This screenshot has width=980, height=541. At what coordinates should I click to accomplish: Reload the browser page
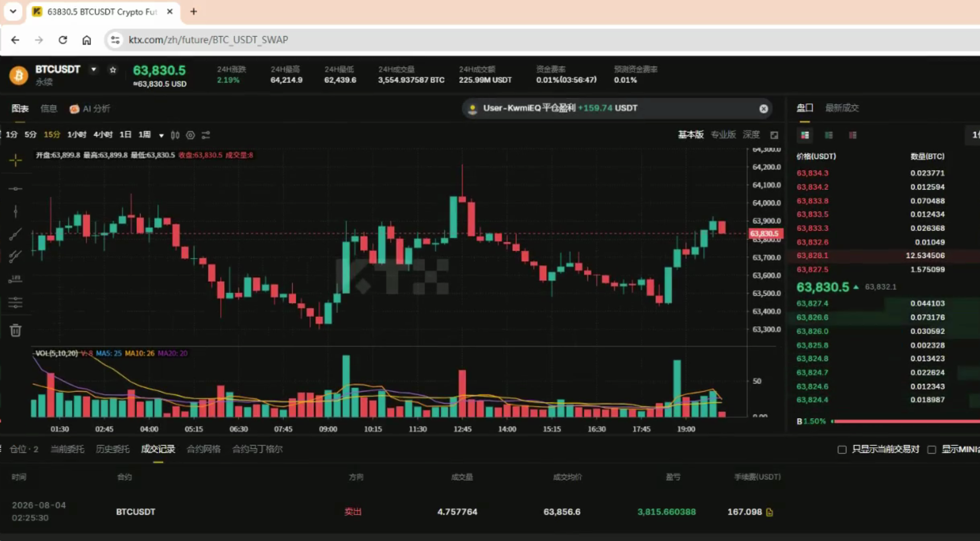pyautogui.click(x=63, y=40)
